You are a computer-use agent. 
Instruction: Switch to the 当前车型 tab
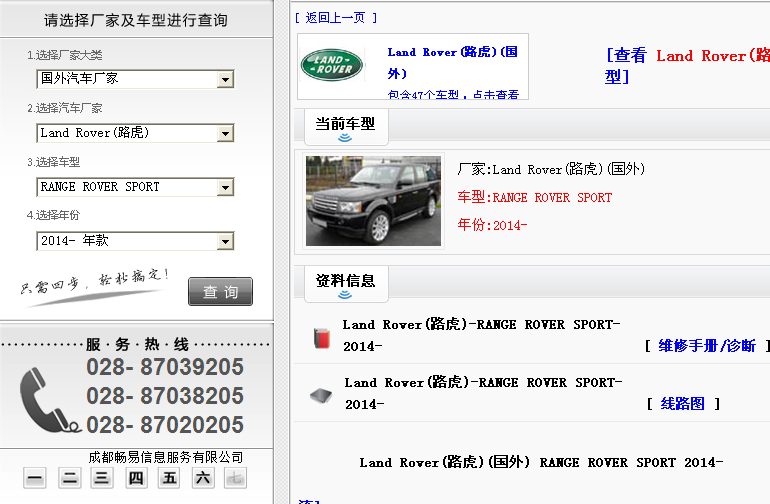[x=346, y=127]
